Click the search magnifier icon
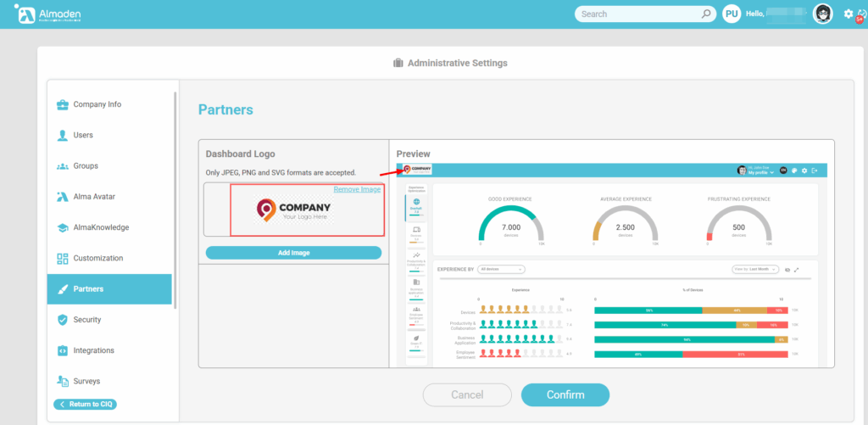868x425 pixels. [x=706, y=14]
